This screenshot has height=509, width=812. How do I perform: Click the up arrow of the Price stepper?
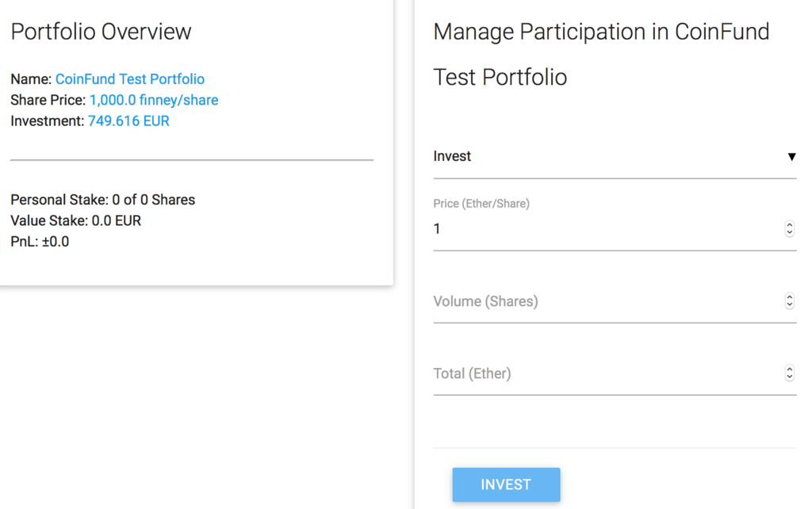[x=789, y=225]
